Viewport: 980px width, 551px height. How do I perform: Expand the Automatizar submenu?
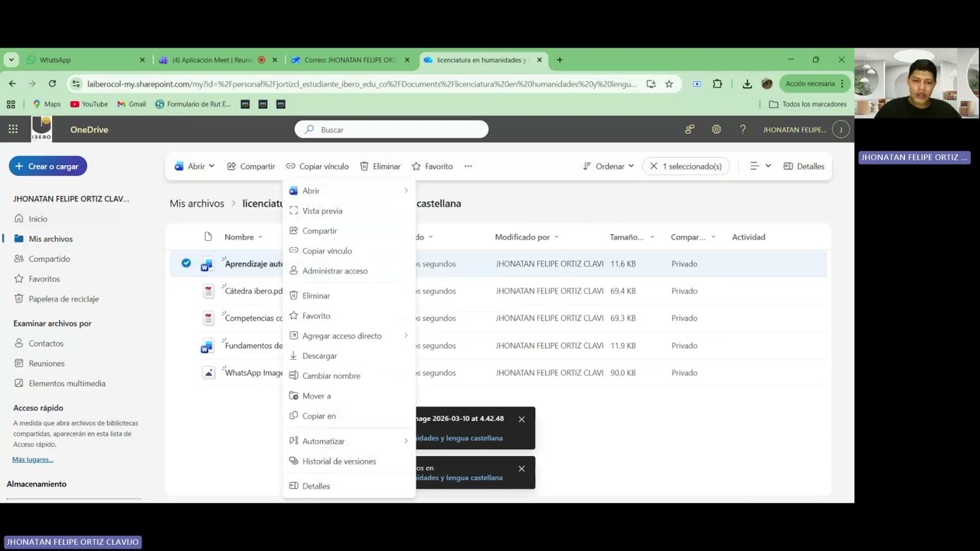click(406, 442)
